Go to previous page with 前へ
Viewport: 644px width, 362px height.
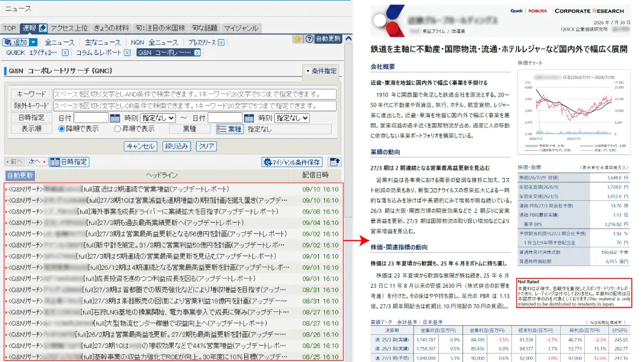point(14,162)
